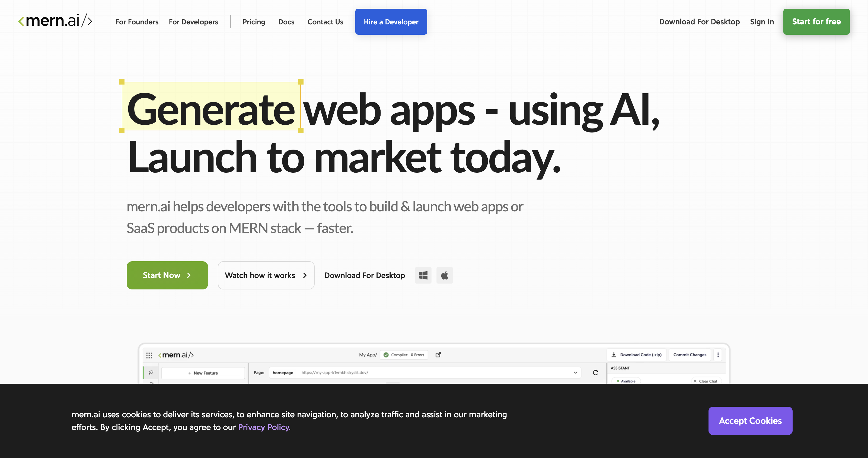Open the app grid icon in the preview
The height and width of the screenshot is (458, 868).
[149, 355]
